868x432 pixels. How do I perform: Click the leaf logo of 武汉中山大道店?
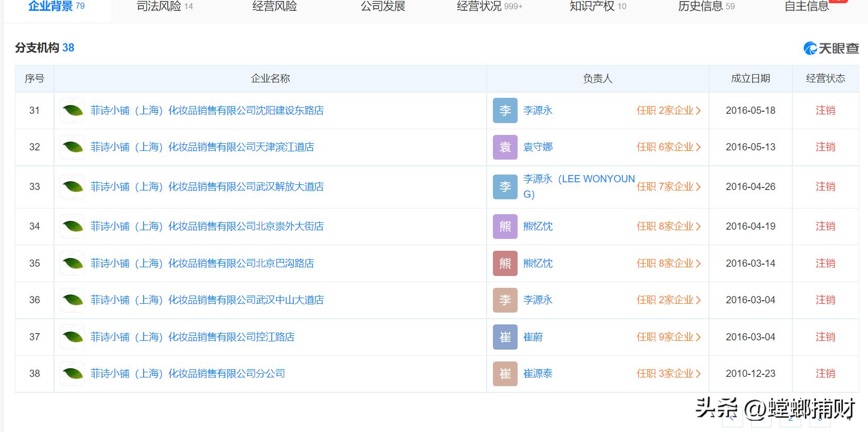pos(73,300)
